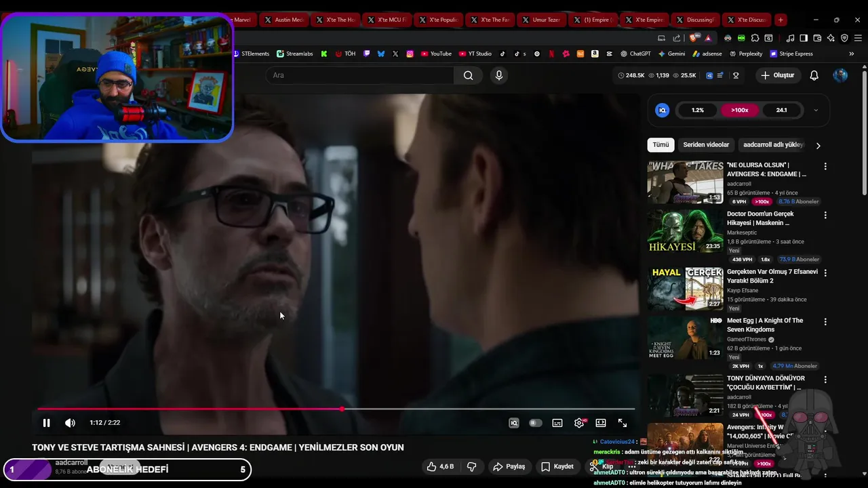Open NE OLURSA OLSUN video thumbnail
This screenshot has height=488, width=868.
click(685, 182)
